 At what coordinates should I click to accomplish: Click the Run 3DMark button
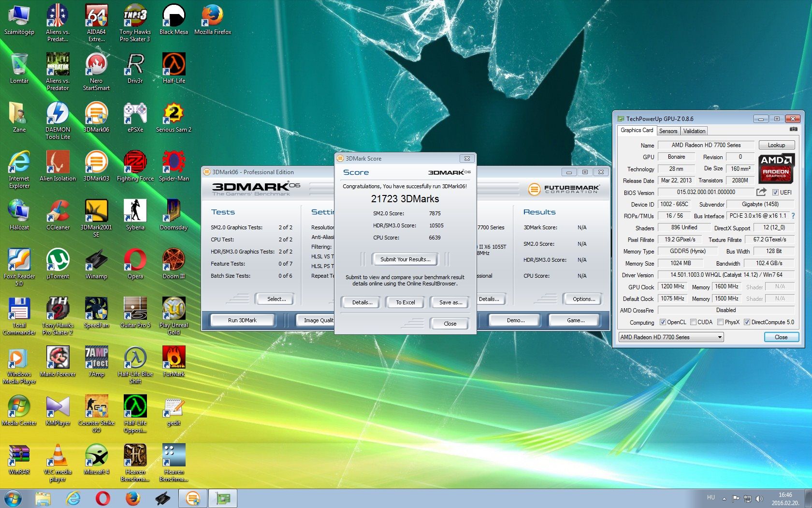coord(242,320)
